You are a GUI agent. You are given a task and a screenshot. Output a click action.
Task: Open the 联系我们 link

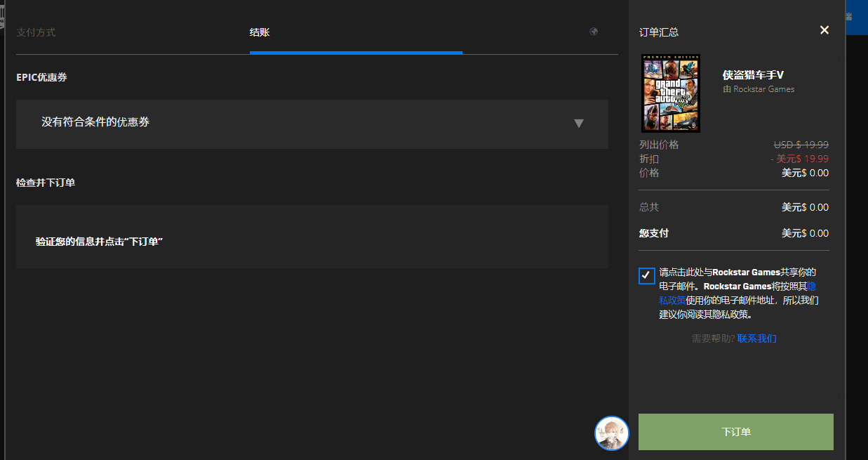[756, 339]
